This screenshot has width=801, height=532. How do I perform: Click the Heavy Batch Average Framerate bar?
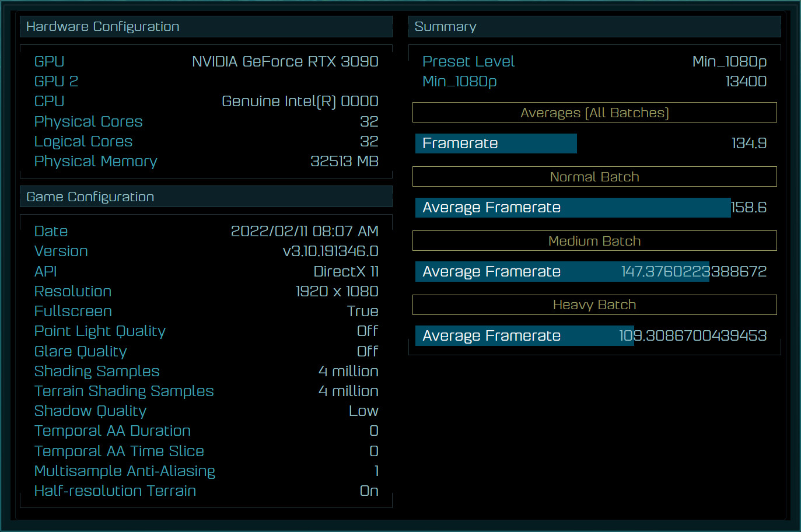524,336
